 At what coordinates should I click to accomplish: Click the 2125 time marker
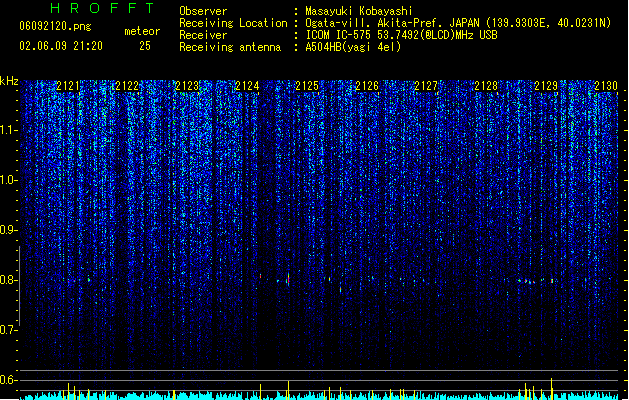[306, 86]
